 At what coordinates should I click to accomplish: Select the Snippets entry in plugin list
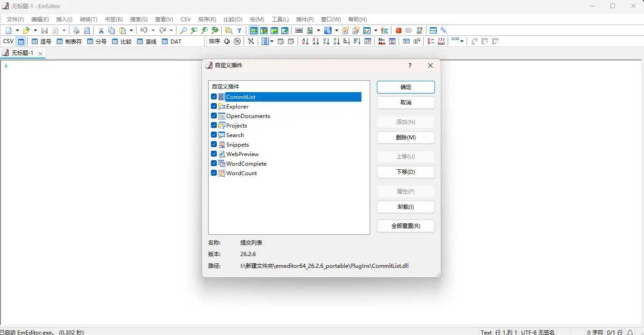[x=237, y=144]
